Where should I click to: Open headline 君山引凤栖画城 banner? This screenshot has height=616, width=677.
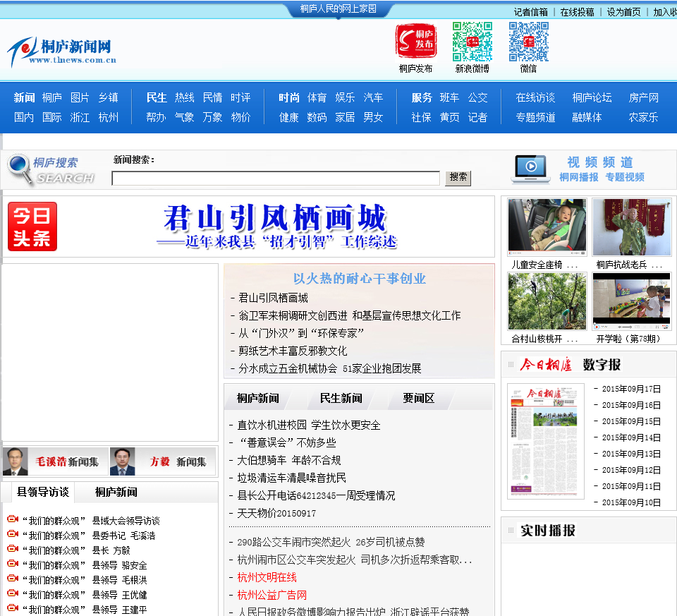coord(276,227)
